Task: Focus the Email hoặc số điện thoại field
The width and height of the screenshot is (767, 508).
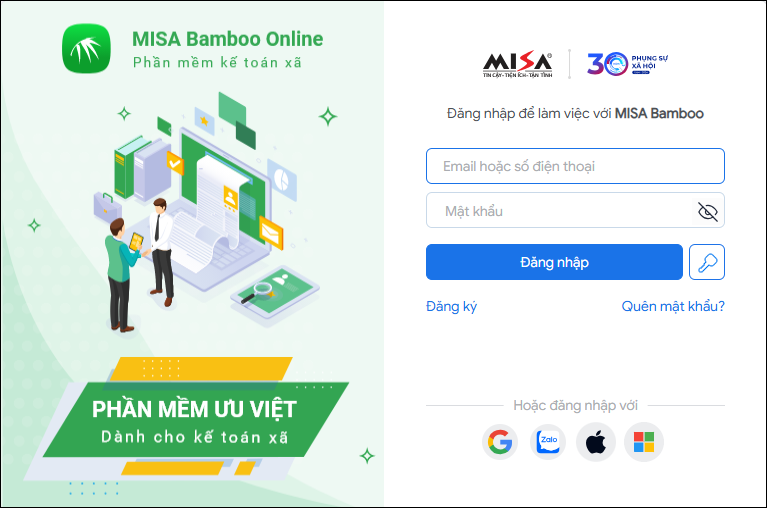Action: [x=575, y=166]
